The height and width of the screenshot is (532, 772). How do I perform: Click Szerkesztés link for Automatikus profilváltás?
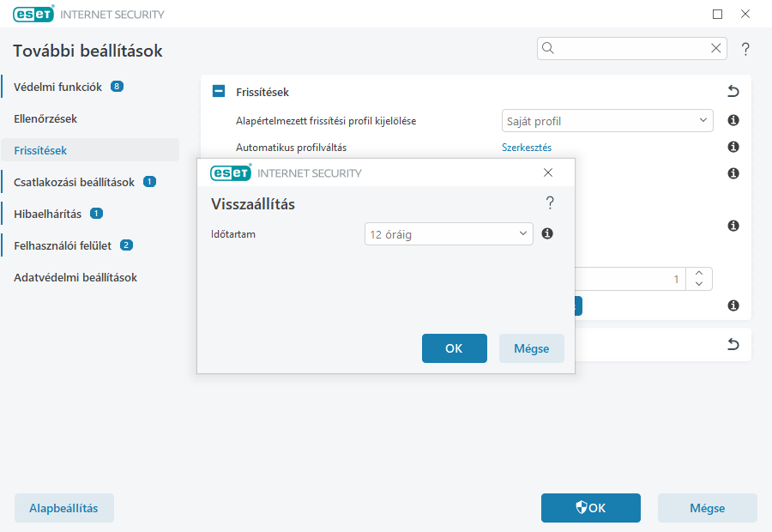pyautogui.click(x=527, y=148)
